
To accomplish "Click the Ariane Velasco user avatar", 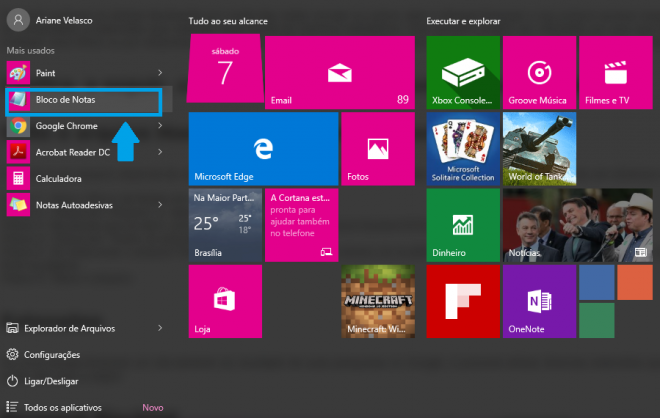I will point(18,20).
